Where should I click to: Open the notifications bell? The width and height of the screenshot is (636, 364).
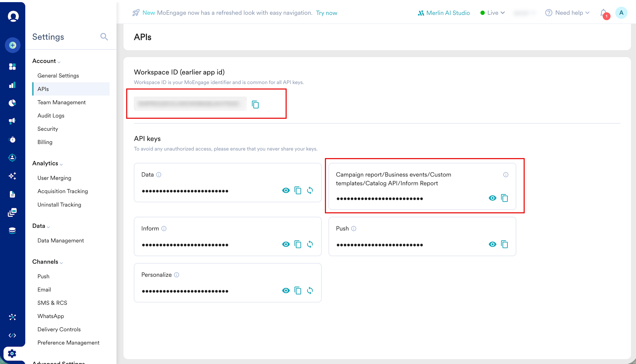coord(604,14)
